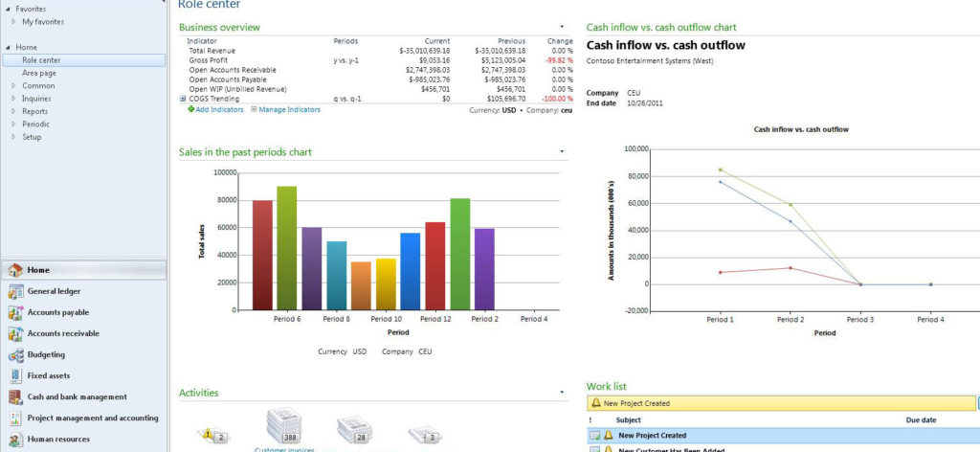Open the General ledger module
The width and height of the screenshot is (980, 452).
click(x=54, y=291)
